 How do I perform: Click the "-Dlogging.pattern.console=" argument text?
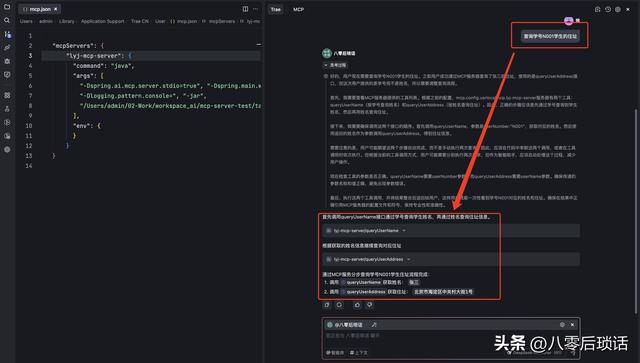click(x=129, y=96)
